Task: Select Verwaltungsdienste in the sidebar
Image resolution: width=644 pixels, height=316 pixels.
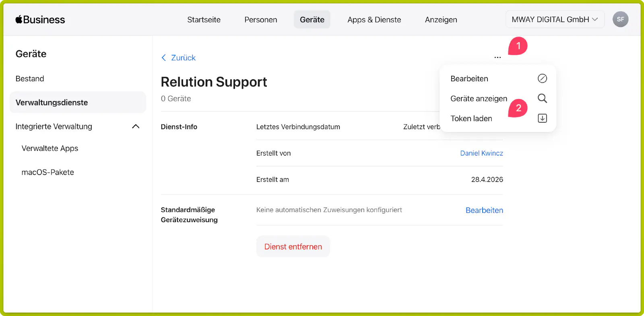Action: [78, 102]
